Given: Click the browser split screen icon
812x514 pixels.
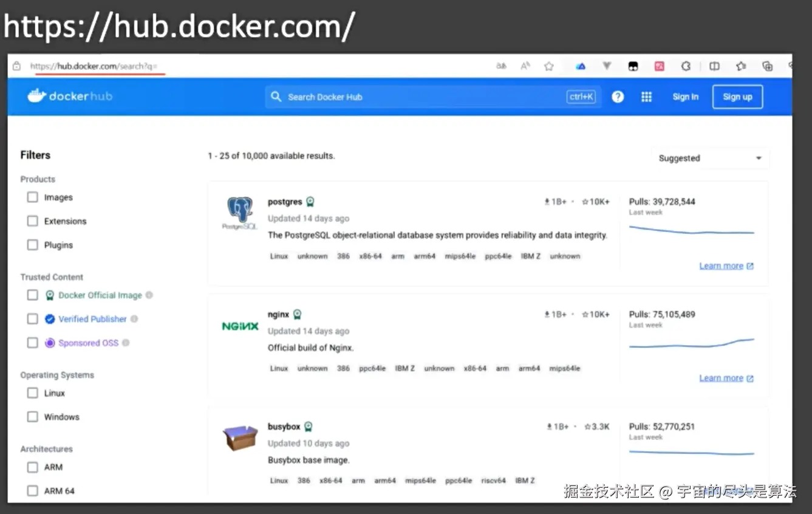Looking at the screenshot, I should (x=714, y=66).
